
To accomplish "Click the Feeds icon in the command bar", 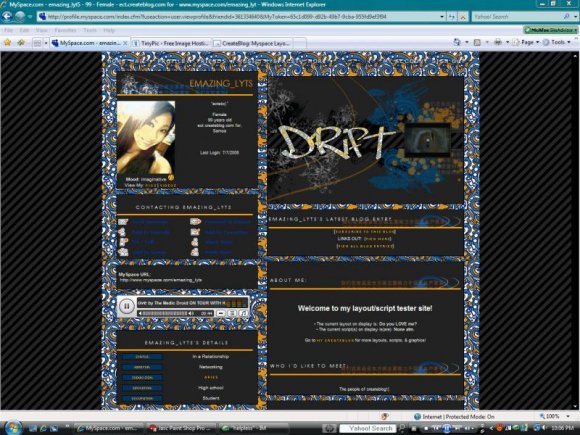I will click(x=477, y=42).
